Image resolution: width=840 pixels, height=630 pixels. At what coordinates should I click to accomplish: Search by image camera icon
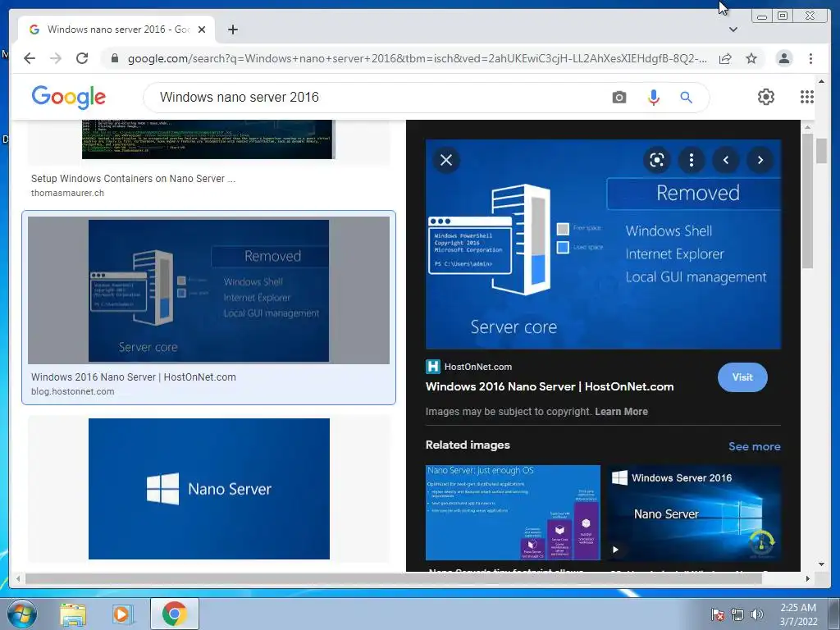(619, 98)
